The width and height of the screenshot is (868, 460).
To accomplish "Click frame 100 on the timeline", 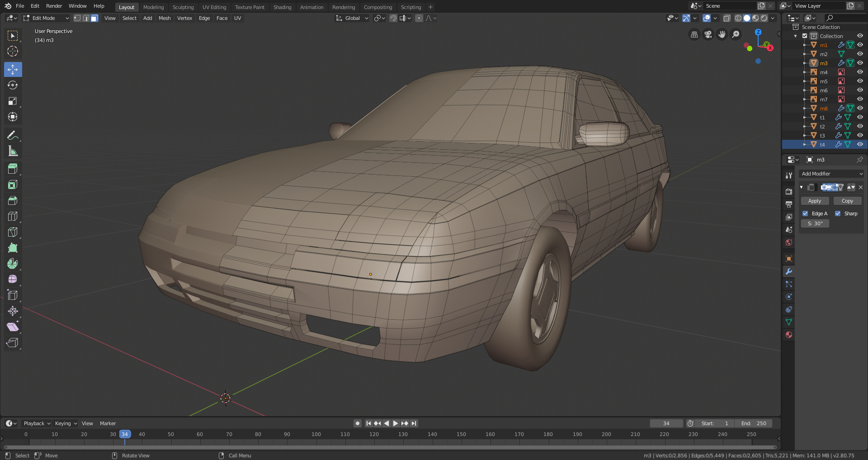I will 316,434.
